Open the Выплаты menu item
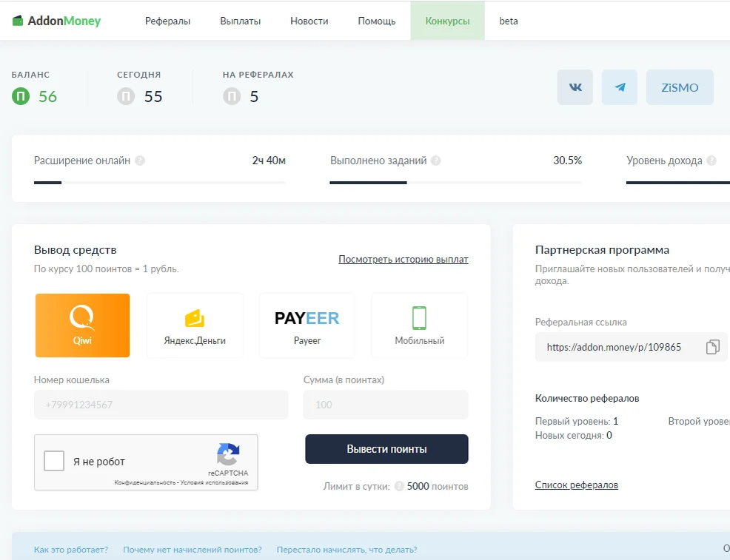730x560 pixels. [x=240, y=21]
